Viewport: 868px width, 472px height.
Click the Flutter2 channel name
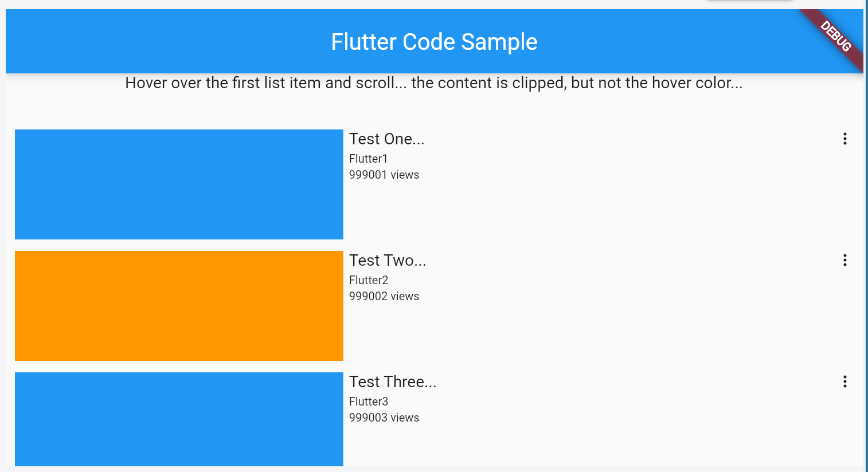pos(368,280)
